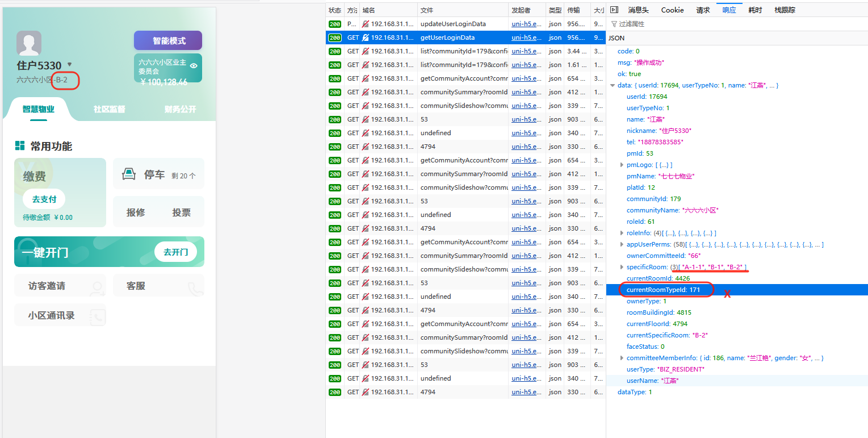Image resolution: width=868 pixels, height=438 pixels.
Task: Click the 去支付 button
Action: (x=44, y=199)
